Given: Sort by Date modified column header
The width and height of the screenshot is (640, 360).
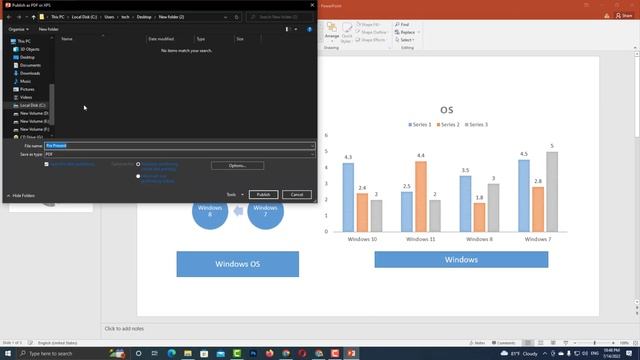Looking at the screenshot, I should [x=161, y=39].
